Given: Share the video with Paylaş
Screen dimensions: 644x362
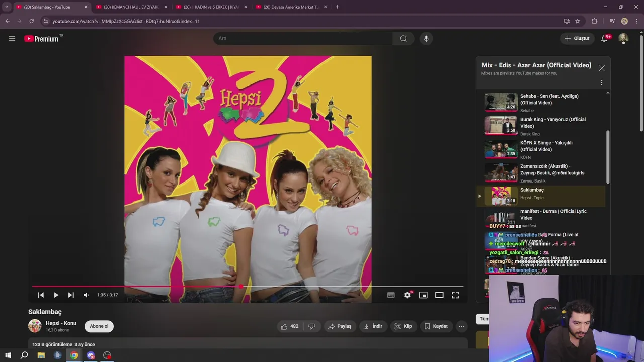Looking at the screenshot, I should pos(340,326).
